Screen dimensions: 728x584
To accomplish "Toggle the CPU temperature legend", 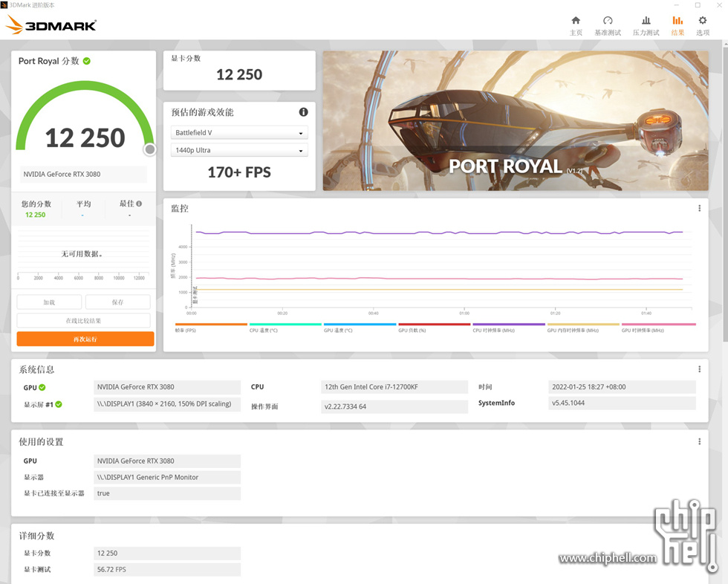I will click(285, 327).
